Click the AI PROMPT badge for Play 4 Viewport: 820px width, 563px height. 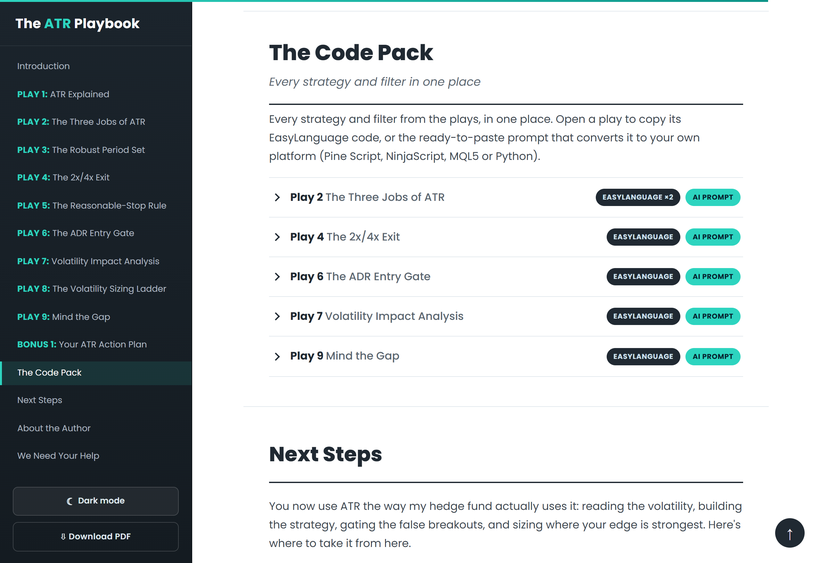coord(713,237)
